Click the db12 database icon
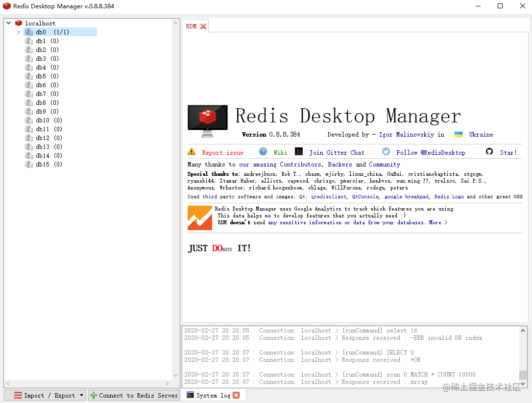 click(x=29, y=138)
